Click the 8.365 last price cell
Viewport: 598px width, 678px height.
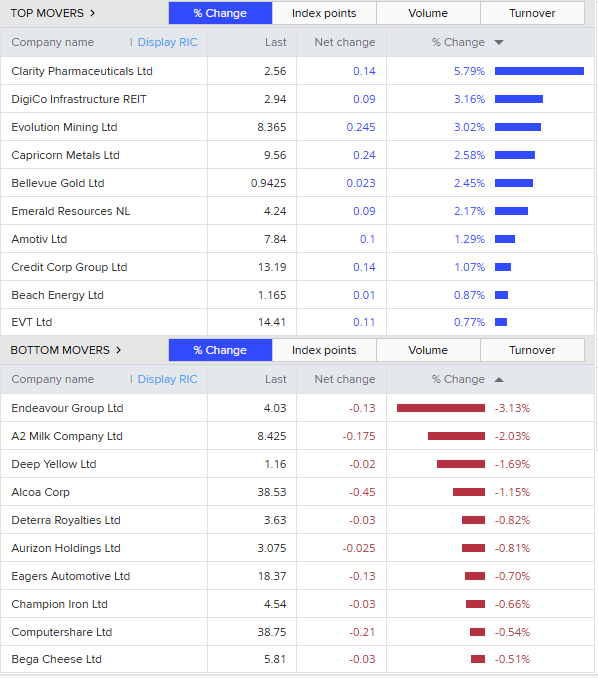coord(272,127)
